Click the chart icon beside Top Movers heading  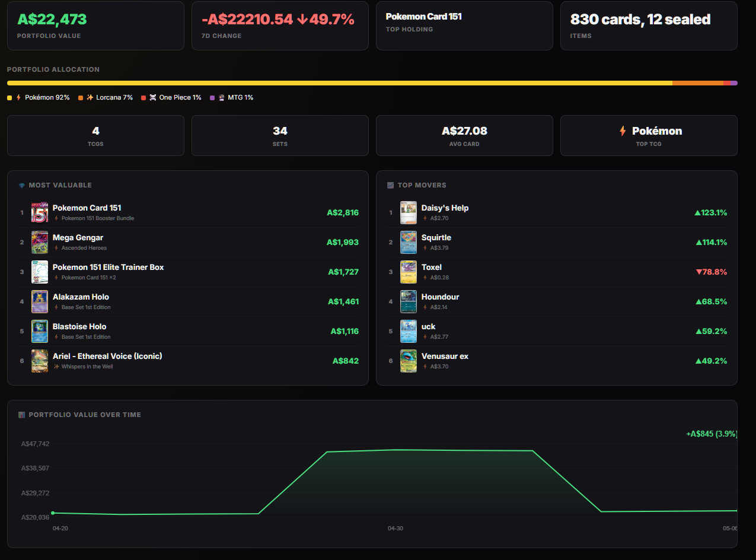click(390, 185)
